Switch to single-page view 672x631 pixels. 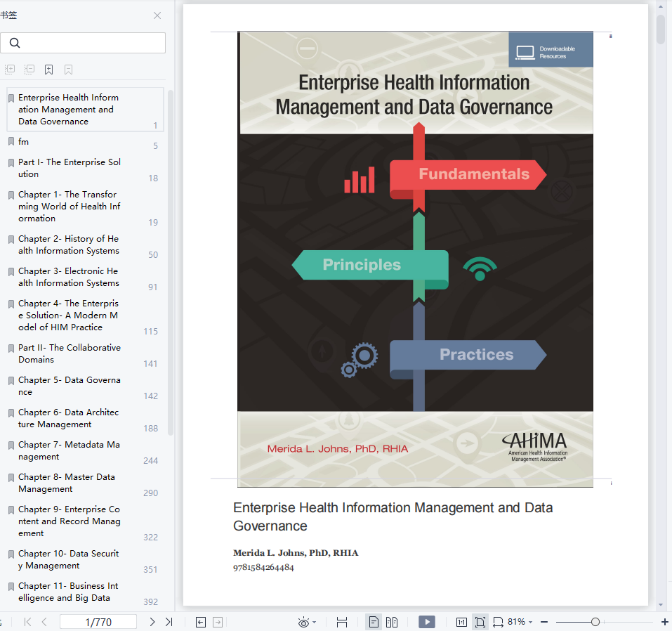tap(374, 622)
